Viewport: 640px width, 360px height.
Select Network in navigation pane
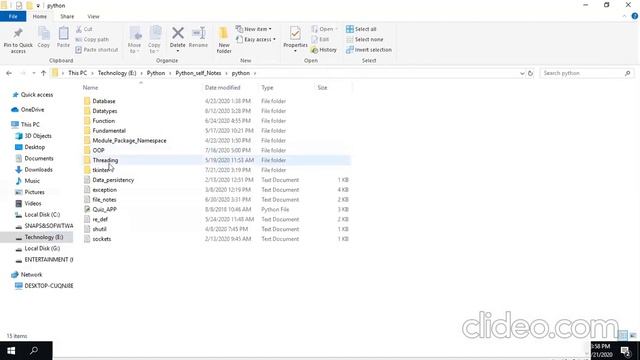[31, 274]
